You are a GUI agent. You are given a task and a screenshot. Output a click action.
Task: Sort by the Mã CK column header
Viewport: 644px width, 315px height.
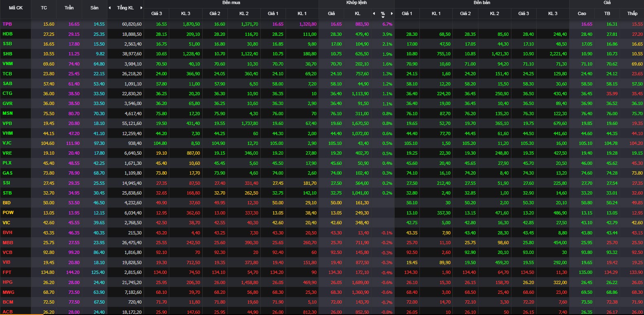16,8
